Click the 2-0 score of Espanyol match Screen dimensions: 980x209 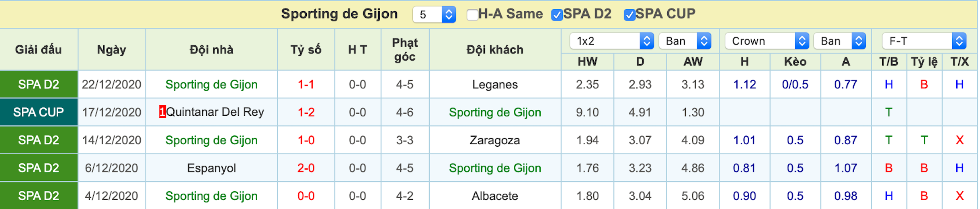coord(306,168)
